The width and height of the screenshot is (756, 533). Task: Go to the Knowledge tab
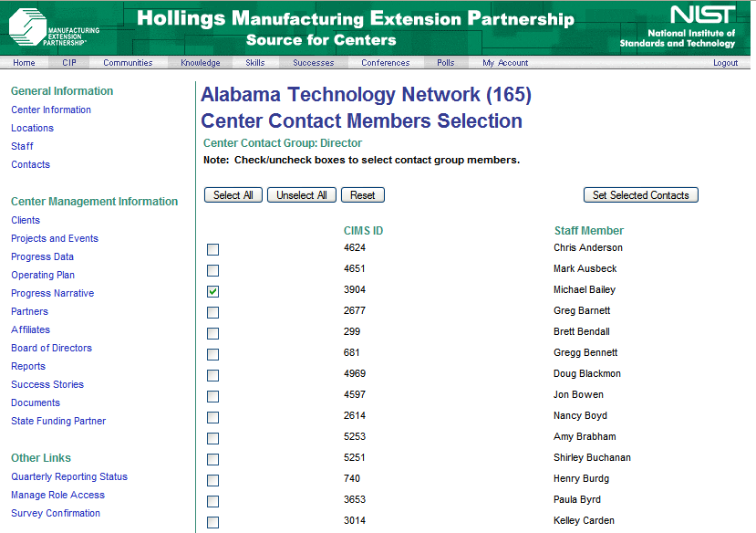pyautogui.click(x=201, y=63)
